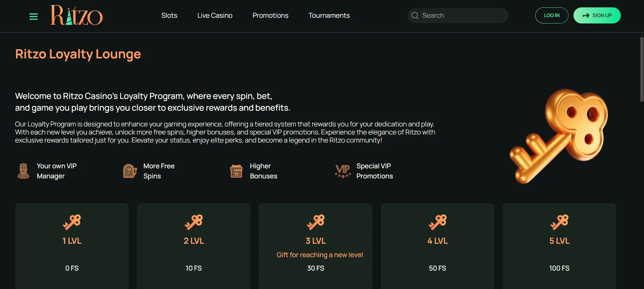Click the 0 FS reward text

tap(72, 268)
